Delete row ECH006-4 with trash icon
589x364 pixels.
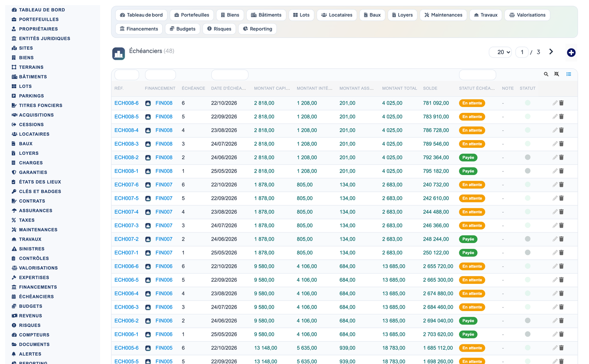[x=561, y=294]
